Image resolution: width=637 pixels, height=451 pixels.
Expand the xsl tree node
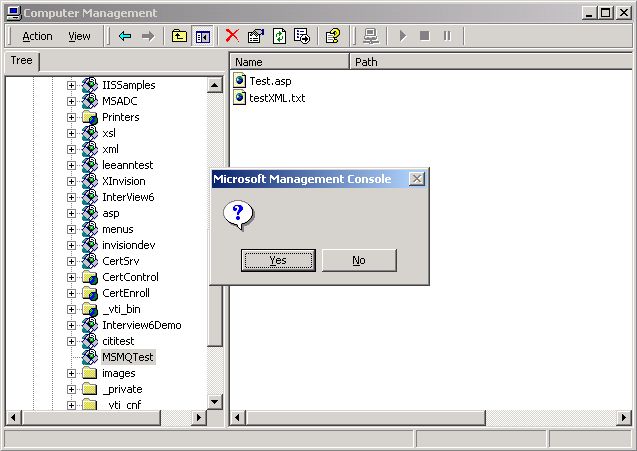71,133
